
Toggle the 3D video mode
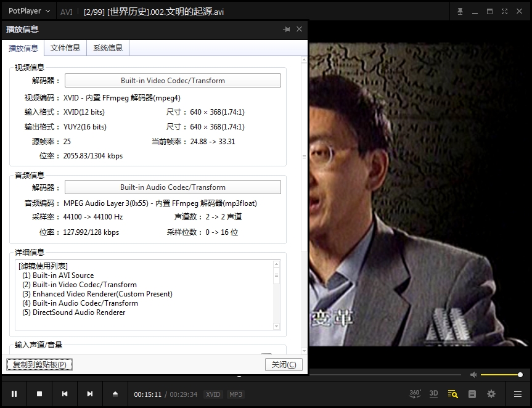433,394
